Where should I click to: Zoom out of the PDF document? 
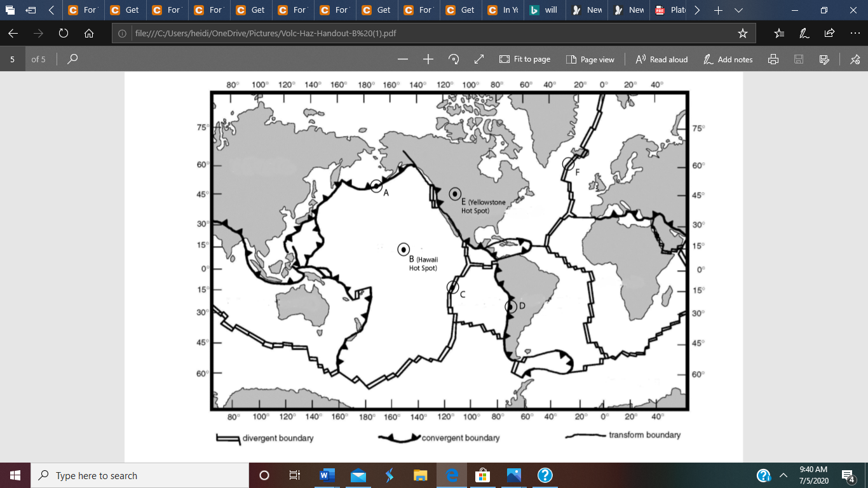coord(403,58)
